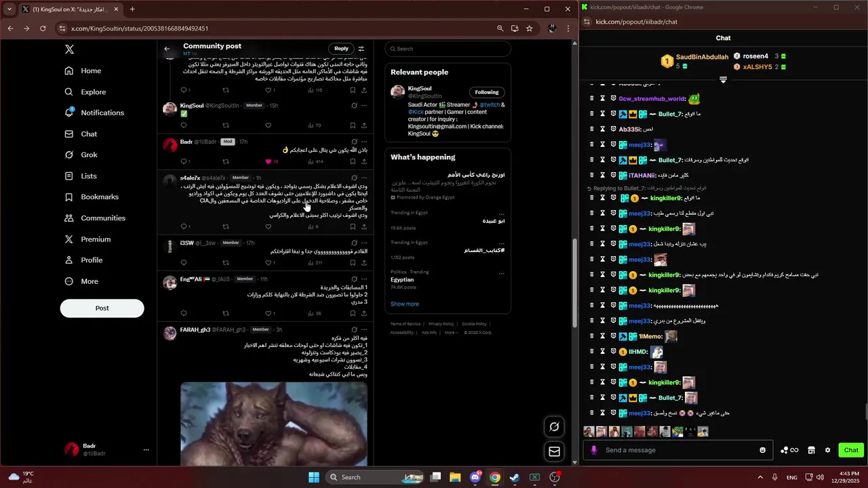
Task: Open floating Grok button at bottom right
Action: [x=554, y=426]
